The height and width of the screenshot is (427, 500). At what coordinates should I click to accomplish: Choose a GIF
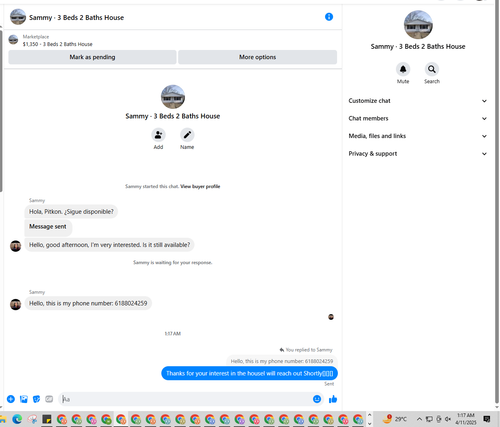point(49,399)
